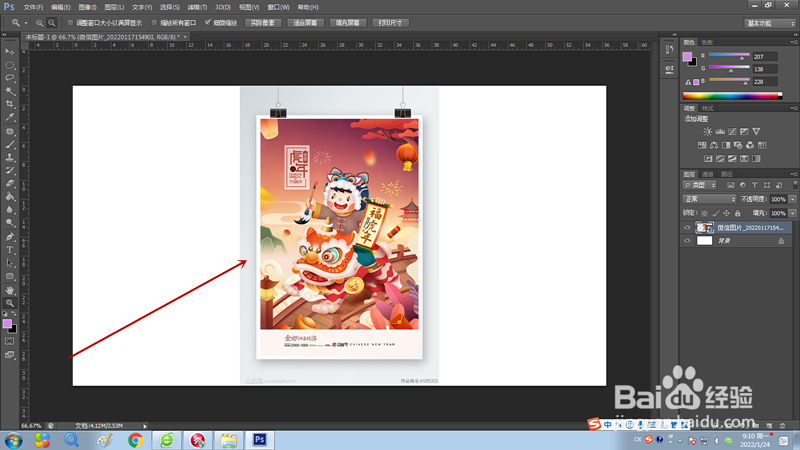Image resolution: width=800 pixels, height=450 pixels.
Task: Open the Color panel flyout menu
Action: pyautogui.click(x=793, y=42)
